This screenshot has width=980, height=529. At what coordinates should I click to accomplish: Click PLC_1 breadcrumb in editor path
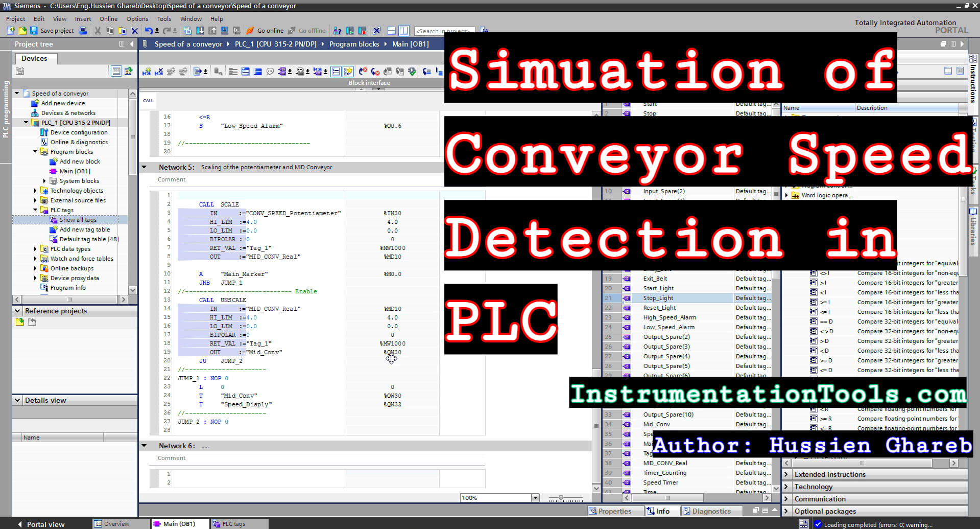pos(276,44)
